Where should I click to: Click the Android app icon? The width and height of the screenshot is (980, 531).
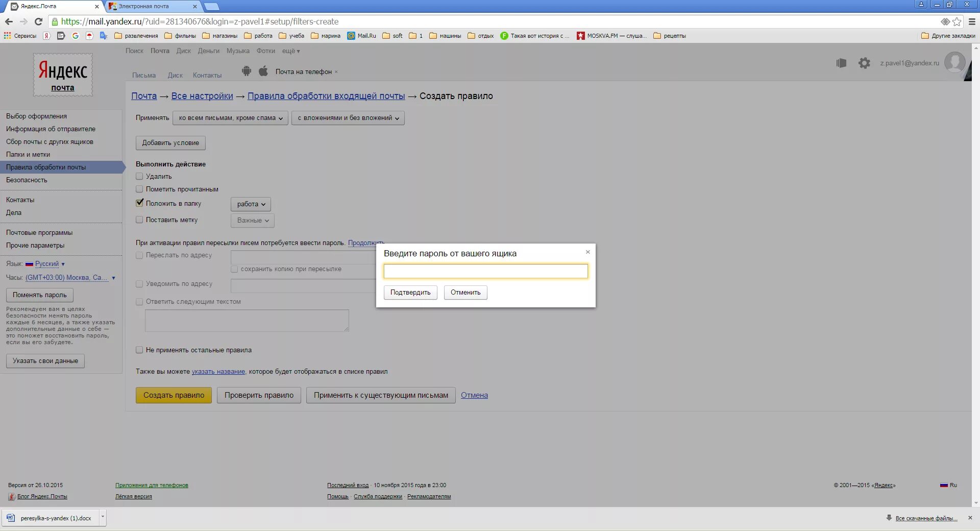point(247,71)
